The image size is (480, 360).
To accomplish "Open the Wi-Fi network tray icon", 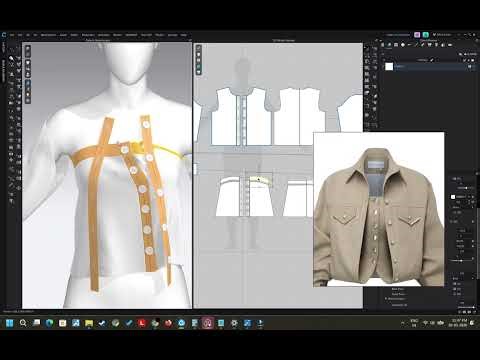I will [x=425, y=323].
